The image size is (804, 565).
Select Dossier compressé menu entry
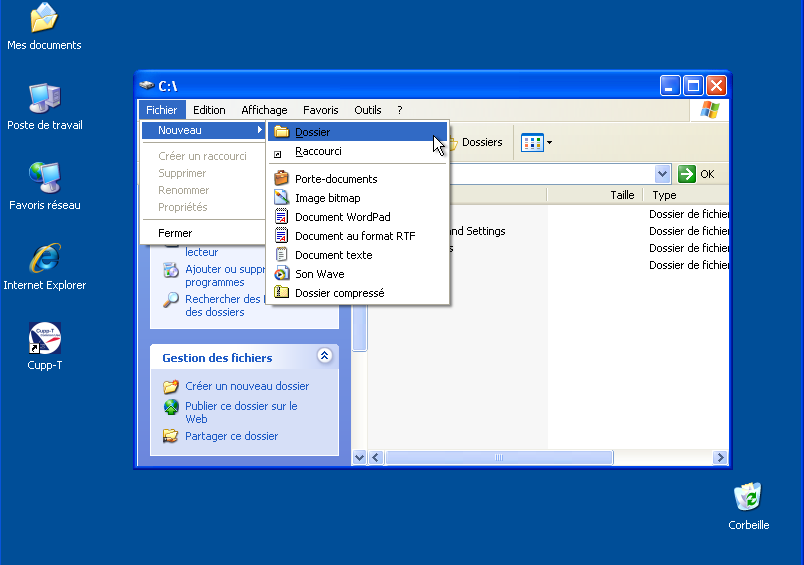(x=339, y=293)
